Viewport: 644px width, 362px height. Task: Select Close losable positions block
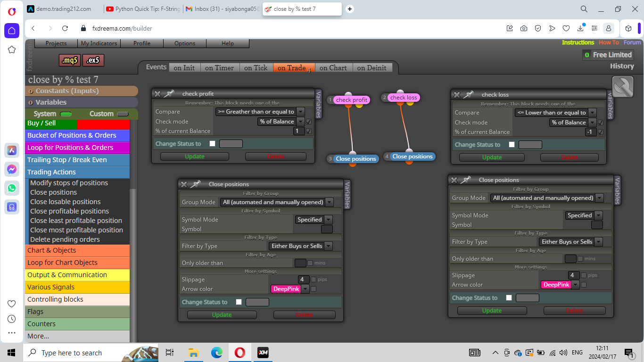[66, 202]
